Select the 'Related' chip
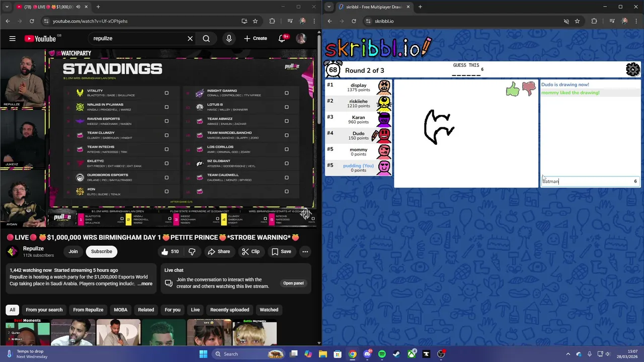Viewport: 644px width, 362px height. click(146, 310)
